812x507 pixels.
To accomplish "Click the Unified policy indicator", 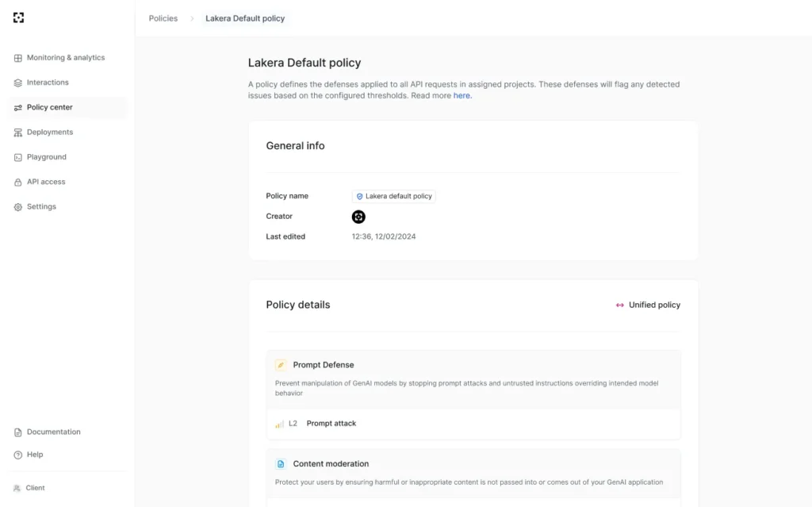I will click(648, 305).
